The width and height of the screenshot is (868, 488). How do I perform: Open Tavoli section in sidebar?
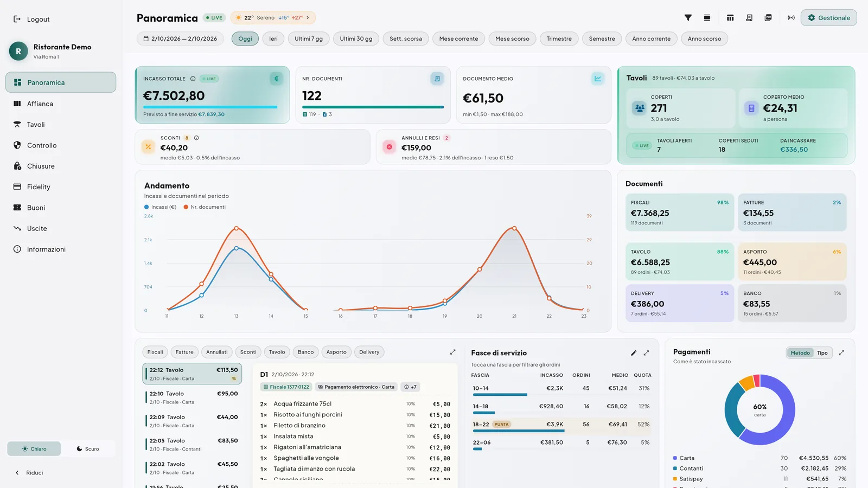coord(61,124)
